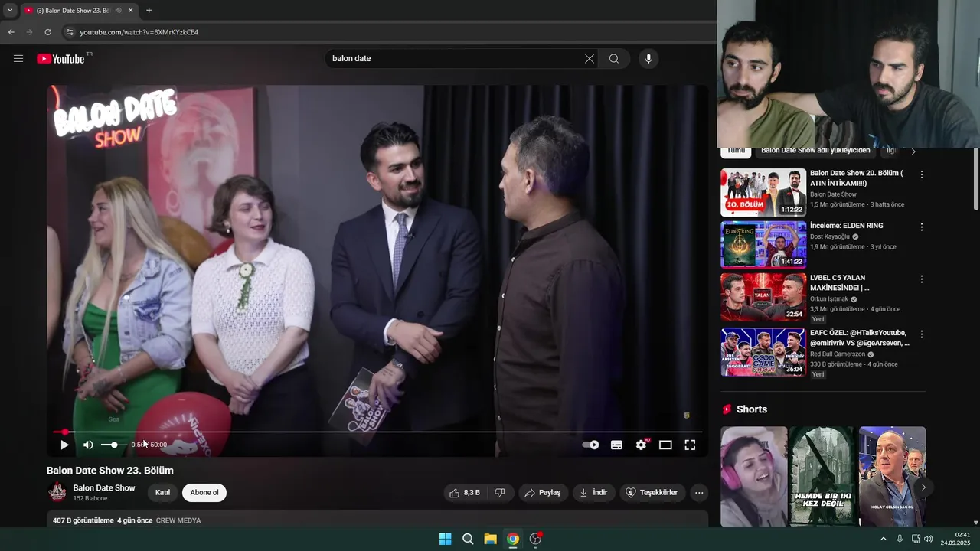Close the Balon Date Show browser tab
Viewport: 980px width, 551px height.
coord(131,11)
